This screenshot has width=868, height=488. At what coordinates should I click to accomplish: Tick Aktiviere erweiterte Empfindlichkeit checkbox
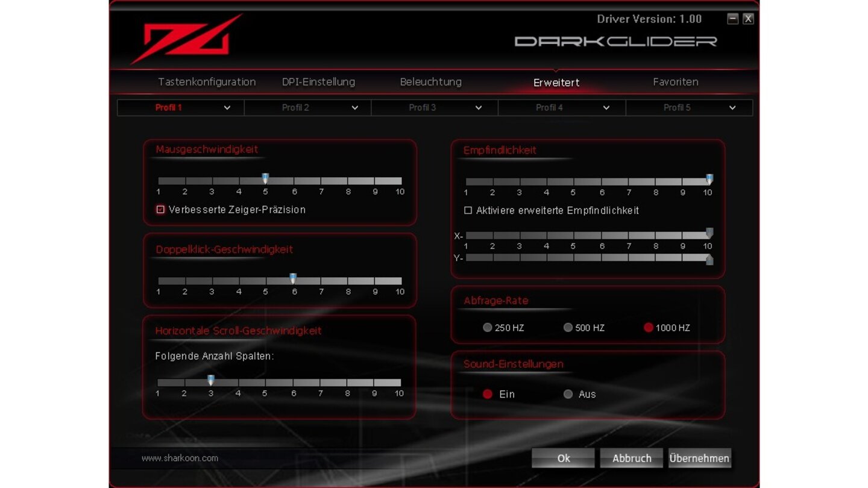coord(468,210)
